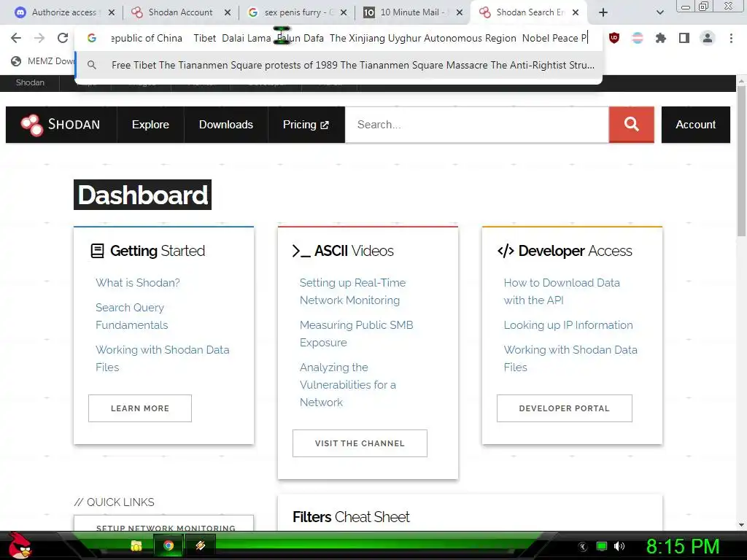This screenshot has height=560, width=747.
Task: Toggle the browser side panel icon
Action: pyautogui.click(x=684, y=38)
